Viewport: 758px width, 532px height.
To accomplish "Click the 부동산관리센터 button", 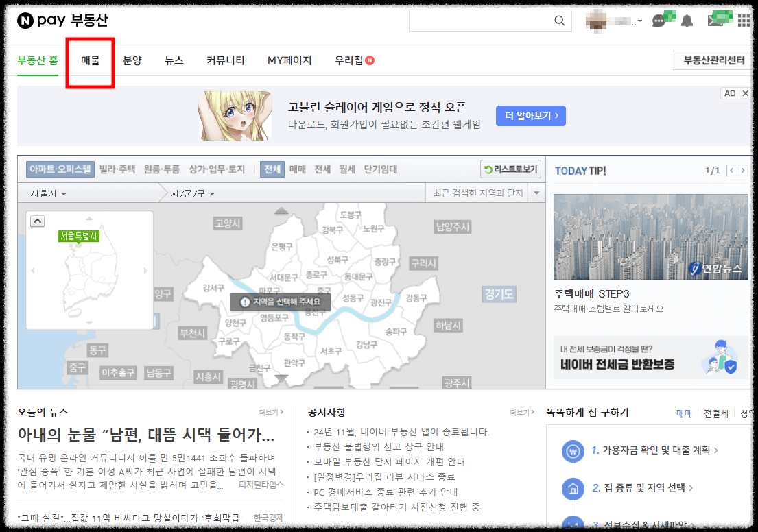I will (713, 60).
